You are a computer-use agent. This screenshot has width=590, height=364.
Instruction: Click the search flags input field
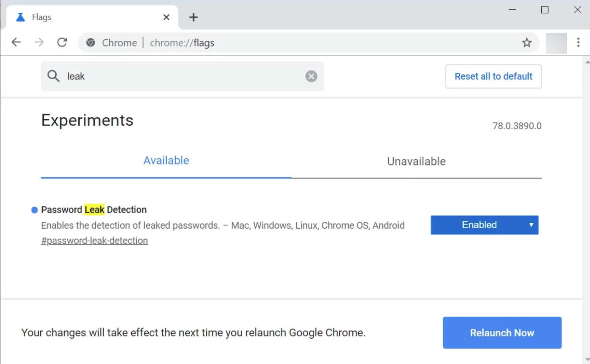[184, 76]
